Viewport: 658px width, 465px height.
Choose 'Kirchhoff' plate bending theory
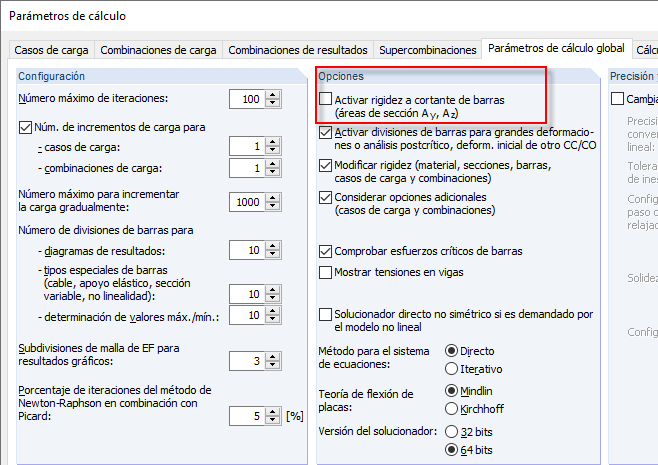(451, 408)
